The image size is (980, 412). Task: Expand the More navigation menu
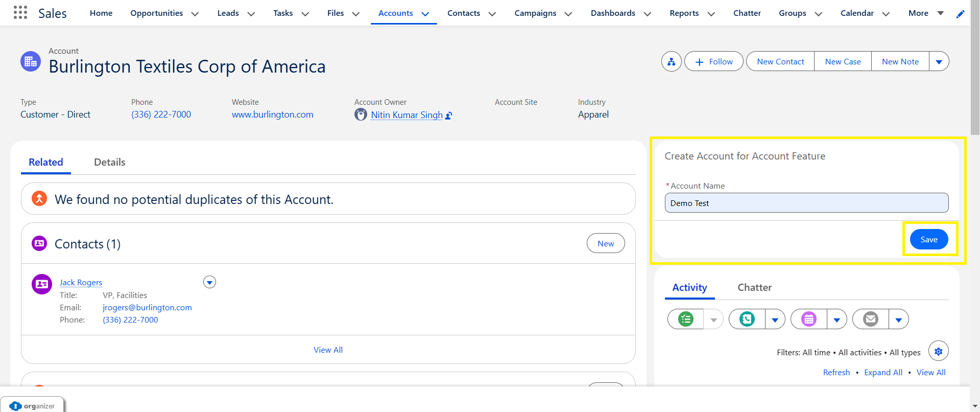click(926, 13)
